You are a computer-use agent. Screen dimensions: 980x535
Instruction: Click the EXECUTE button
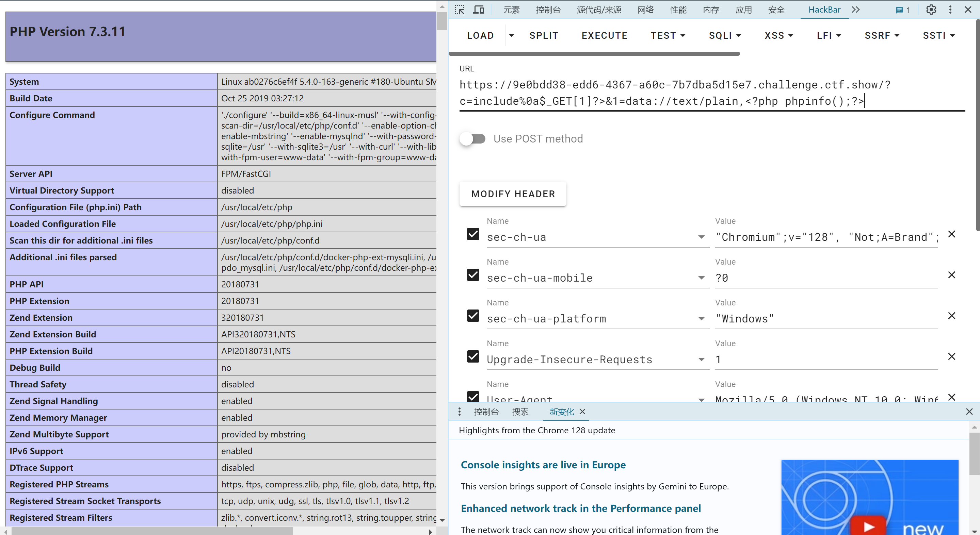click(x=605, y=35)
